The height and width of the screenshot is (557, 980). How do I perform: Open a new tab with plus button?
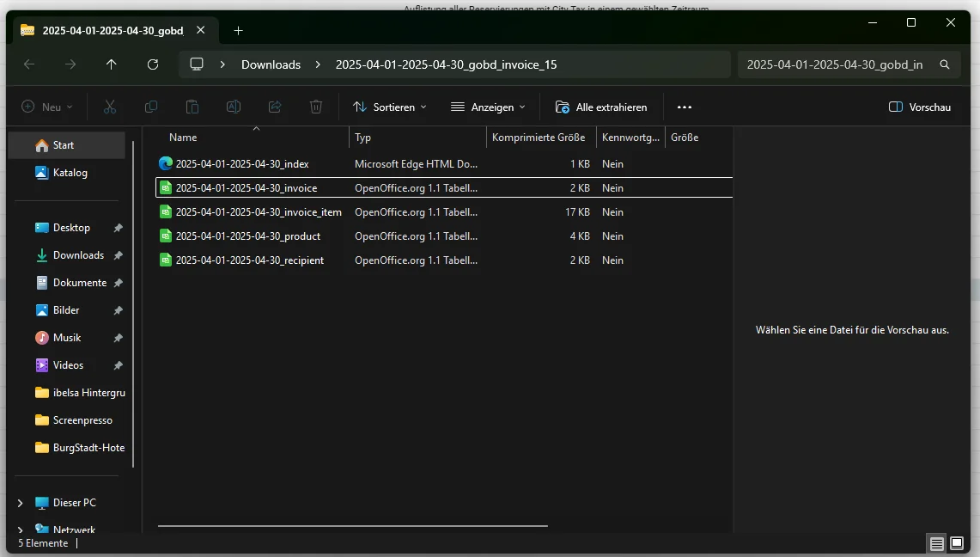(x=238, y=31)
